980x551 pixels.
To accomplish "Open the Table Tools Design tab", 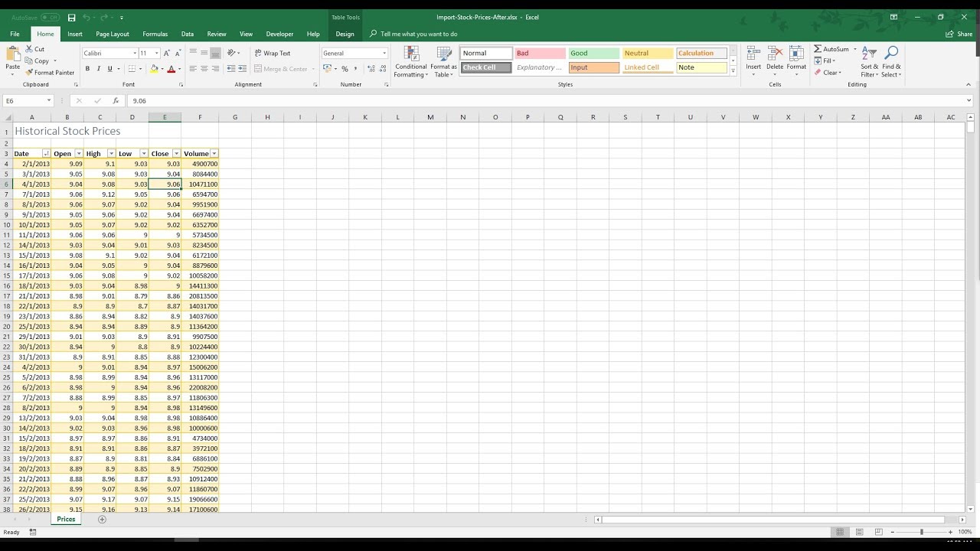I will 345,34.
